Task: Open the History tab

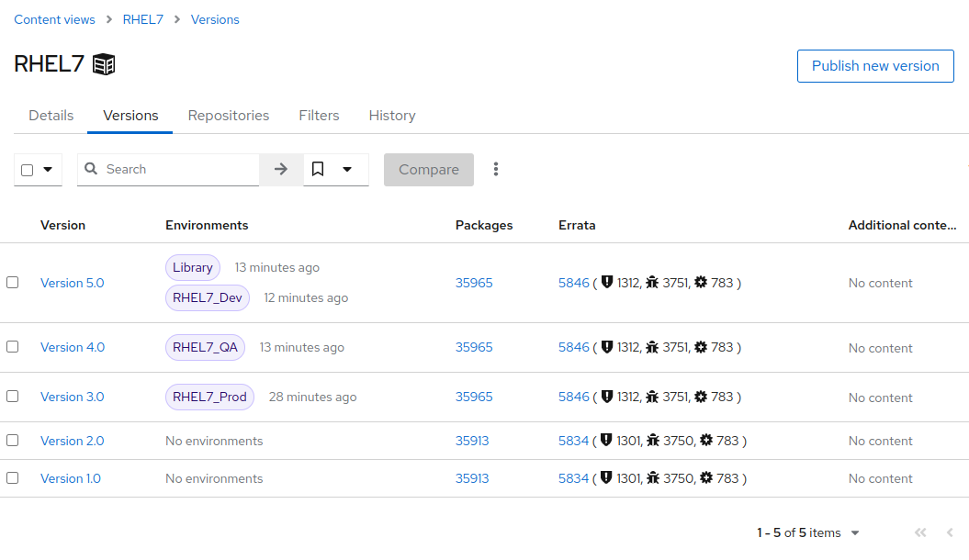Action: coord(392,116)
